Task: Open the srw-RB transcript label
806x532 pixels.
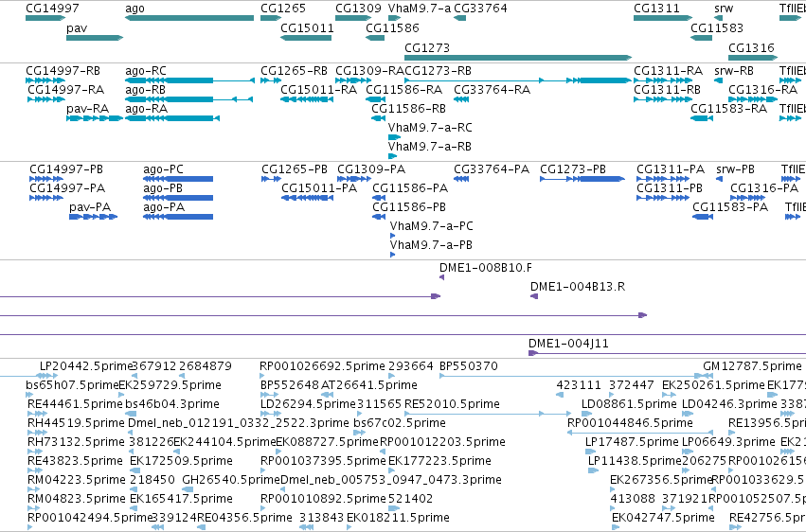Action: pyautogui.click(x=734, y=70)
